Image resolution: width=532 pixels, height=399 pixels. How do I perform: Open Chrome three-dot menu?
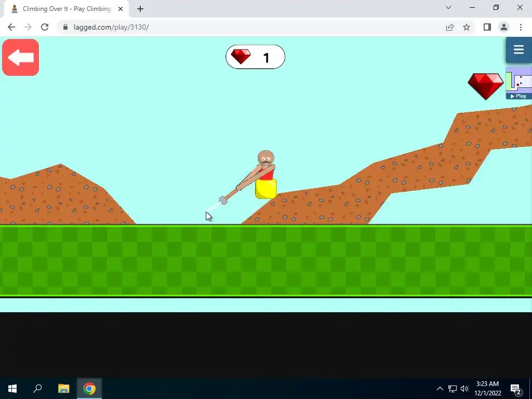521,27
